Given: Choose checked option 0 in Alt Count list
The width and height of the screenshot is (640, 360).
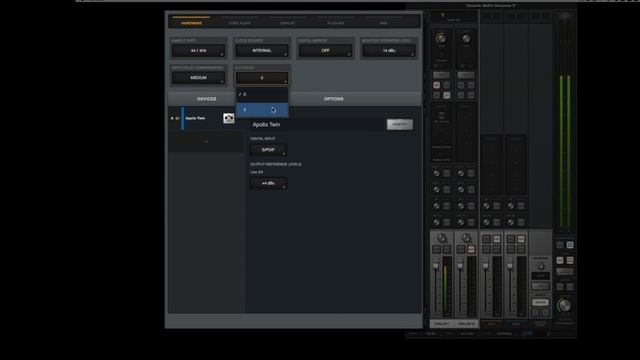Looking at the screenshot, I should [x=262, y=94].
